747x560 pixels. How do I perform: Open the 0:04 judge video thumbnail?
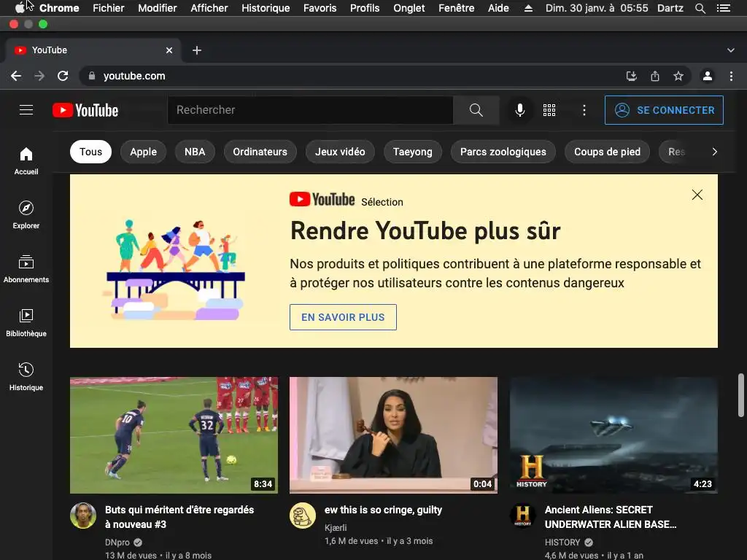point(393,435)
